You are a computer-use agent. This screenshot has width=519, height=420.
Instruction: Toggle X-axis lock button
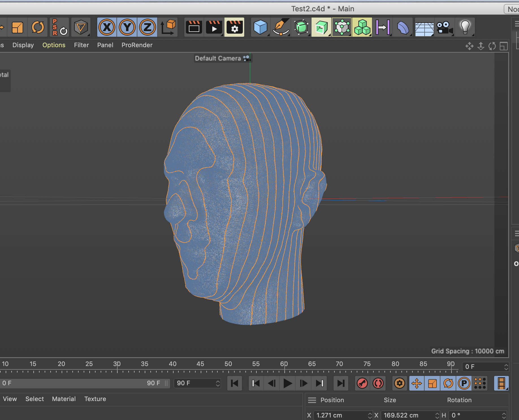pos(107,27)
